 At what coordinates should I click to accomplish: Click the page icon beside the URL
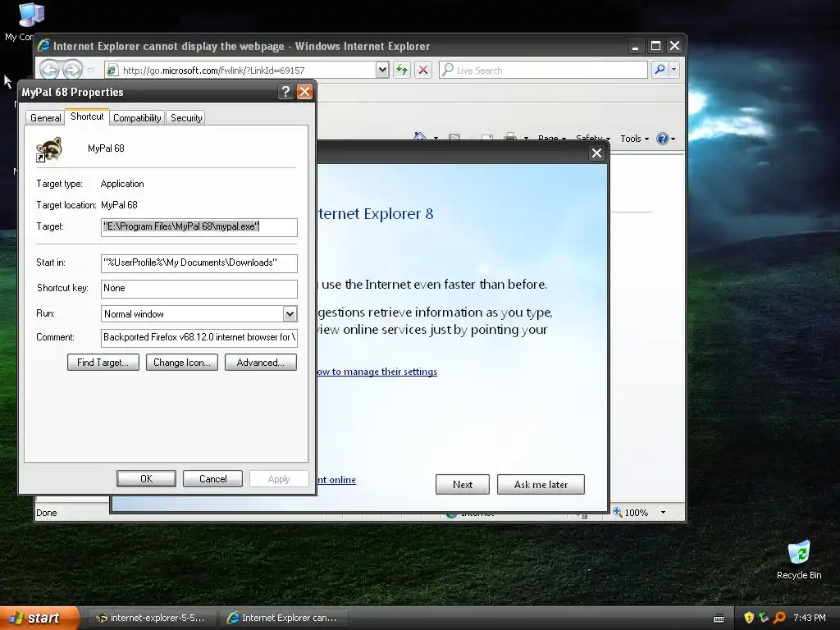pos(112,71)
